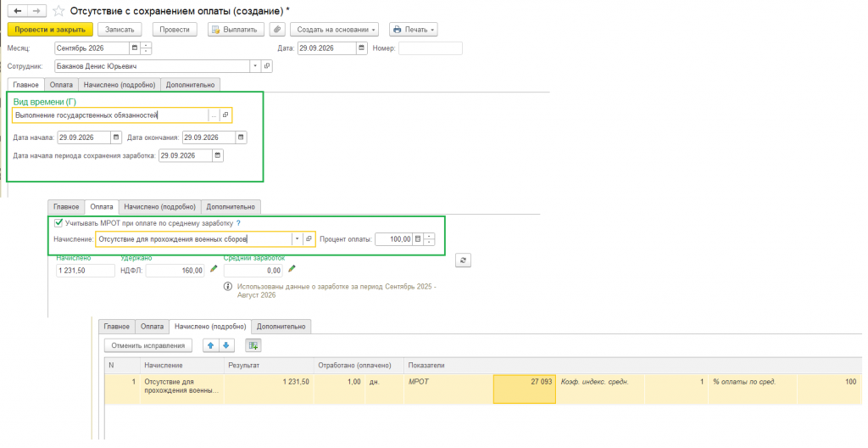
Task: Recalculate document with the refresh icon
Action: tap(463, 260)
